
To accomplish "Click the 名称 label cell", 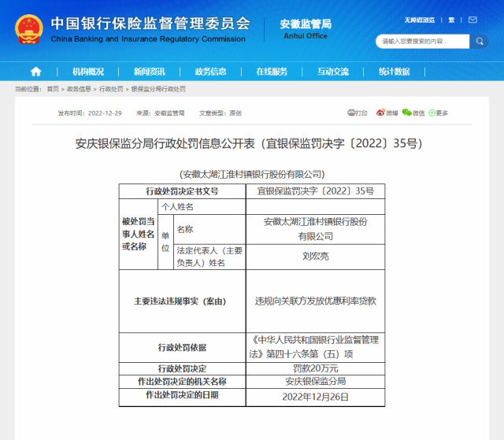I will click(209, 229).
